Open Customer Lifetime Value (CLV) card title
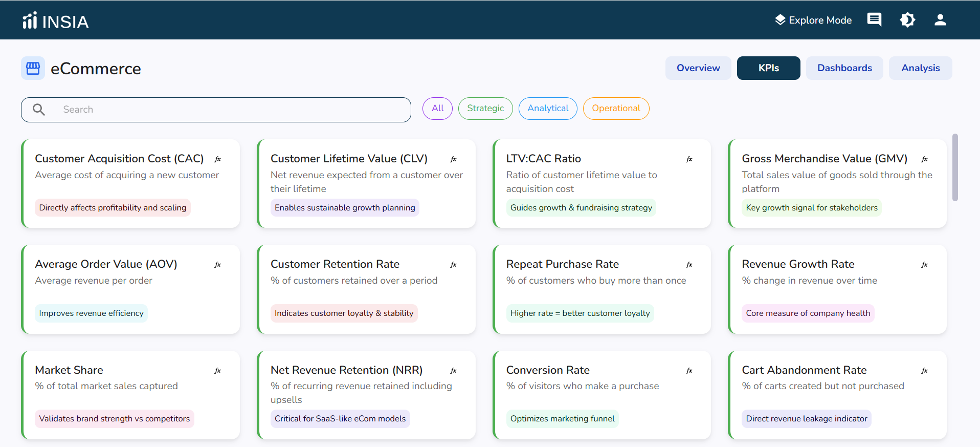This screenshot has height=447, width=980. click(349, 159)
